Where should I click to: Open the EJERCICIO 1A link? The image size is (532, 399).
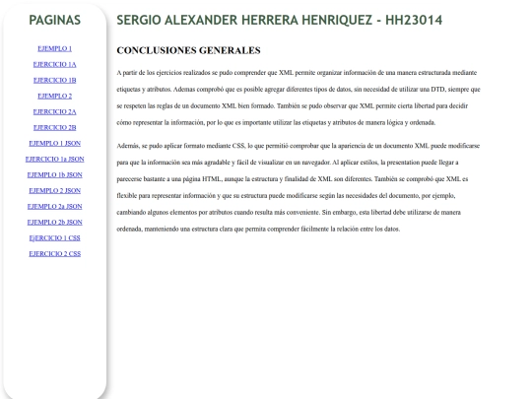(54, 64)
